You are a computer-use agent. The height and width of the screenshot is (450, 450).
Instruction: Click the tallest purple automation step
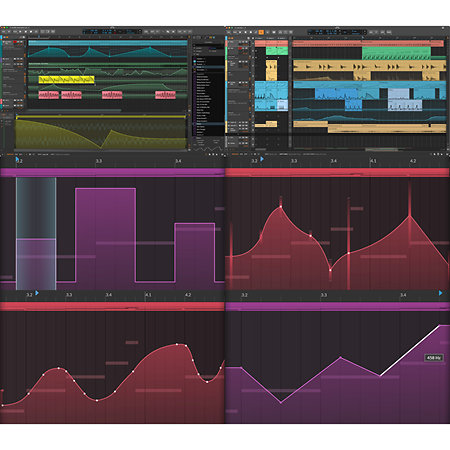pyautogui.click(x=105, y=235)
